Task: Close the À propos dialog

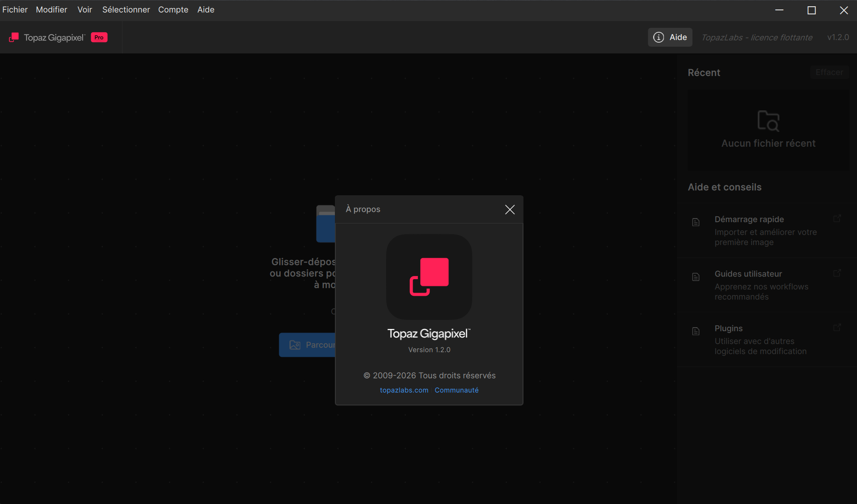Action: point(510,210)
